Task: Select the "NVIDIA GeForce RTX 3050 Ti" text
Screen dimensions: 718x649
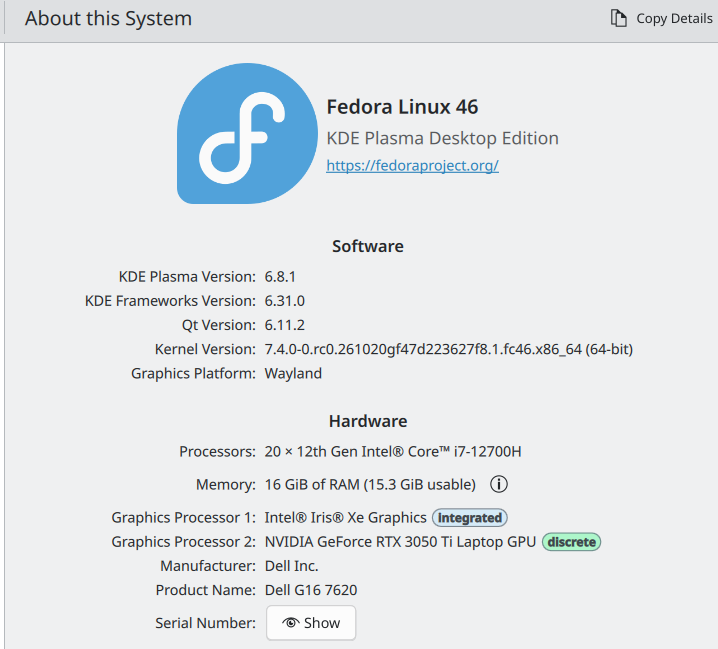Action: click(400, 542)
